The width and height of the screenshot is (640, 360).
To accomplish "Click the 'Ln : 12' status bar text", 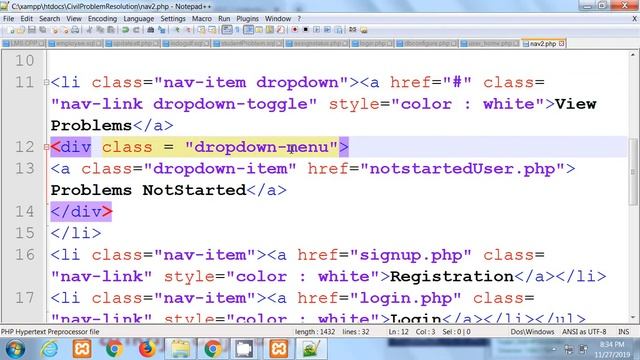I will (398, 332).
